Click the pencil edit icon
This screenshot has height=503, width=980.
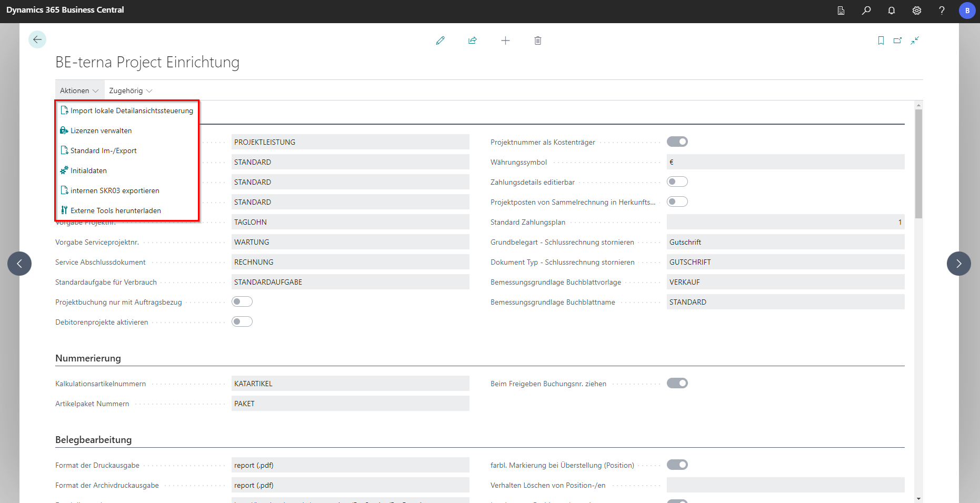[x=440, y=41]
